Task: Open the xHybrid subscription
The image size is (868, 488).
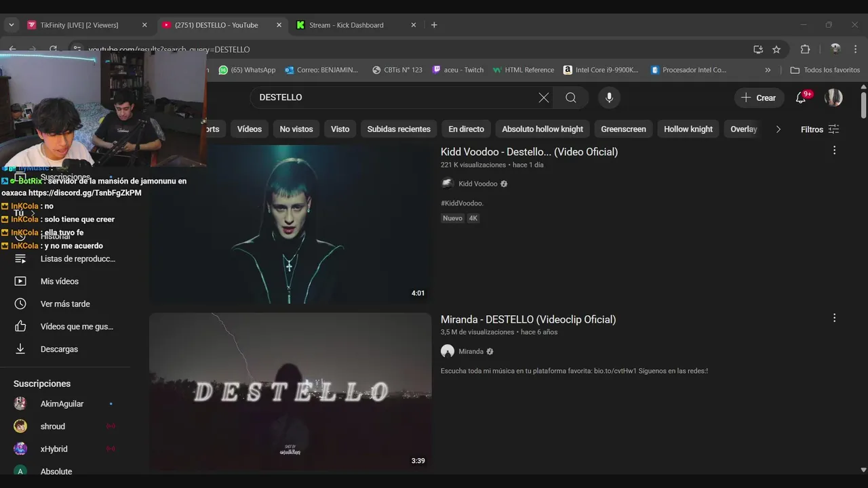Action: tap(65, 449)
